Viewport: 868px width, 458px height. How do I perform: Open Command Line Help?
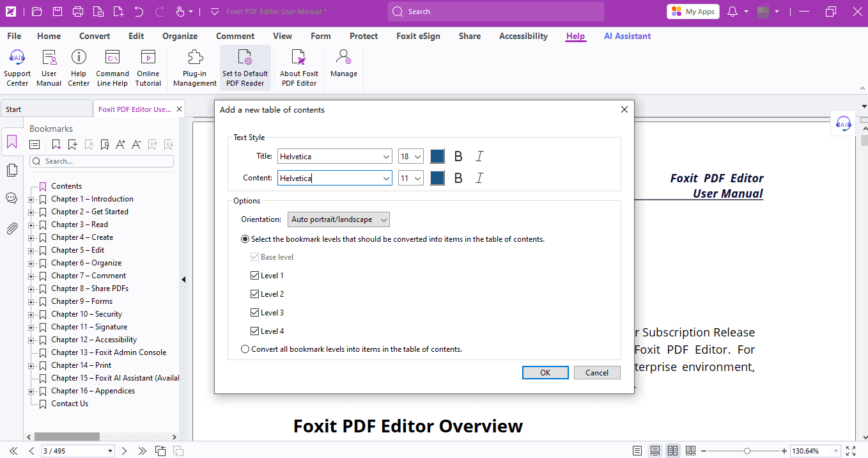point(112,68)
